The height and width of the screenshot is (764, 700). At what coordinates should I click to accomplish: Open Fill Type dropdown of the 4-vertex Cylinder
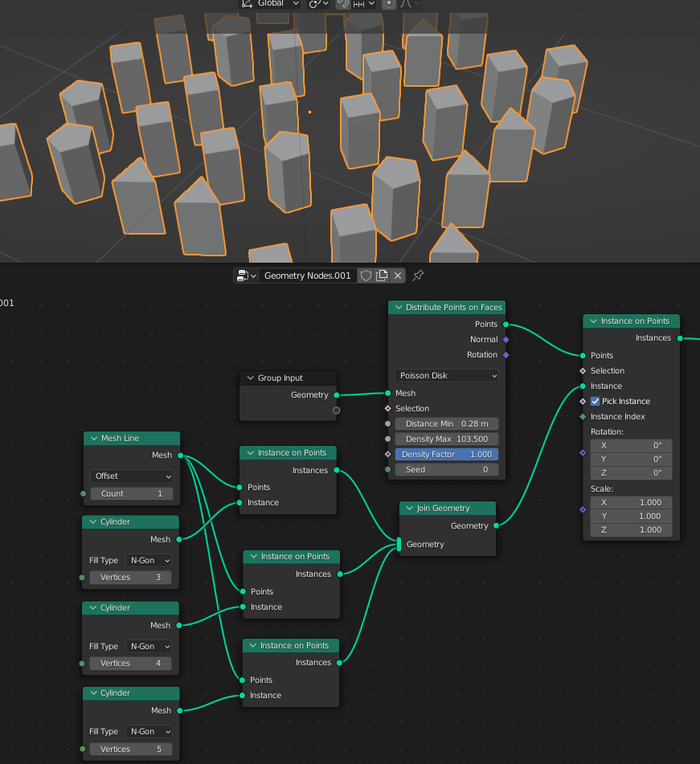point(148,646)
